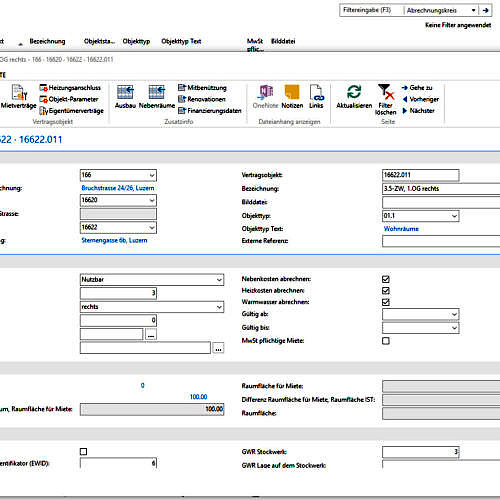Screen dimensions: 500x500
Task: Go to the Vorheriger record
Action: (x=421, y=99)
